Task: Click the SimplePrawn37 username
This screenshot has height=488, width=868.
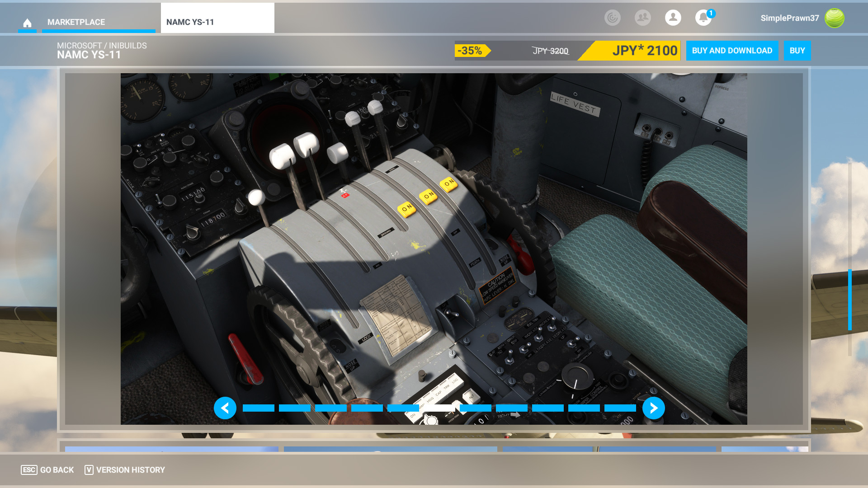Action: [789, 18]
